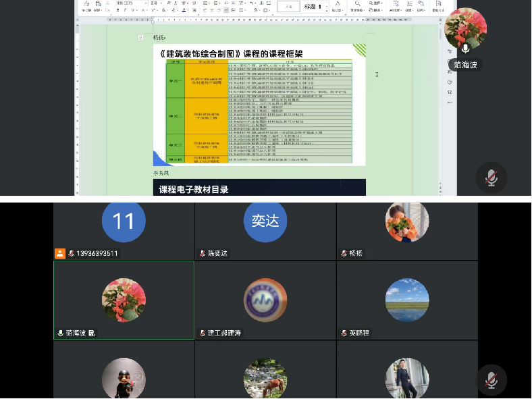The image size is (532, 399).
Task: Click the font color A icon
Action: (185, 11)
